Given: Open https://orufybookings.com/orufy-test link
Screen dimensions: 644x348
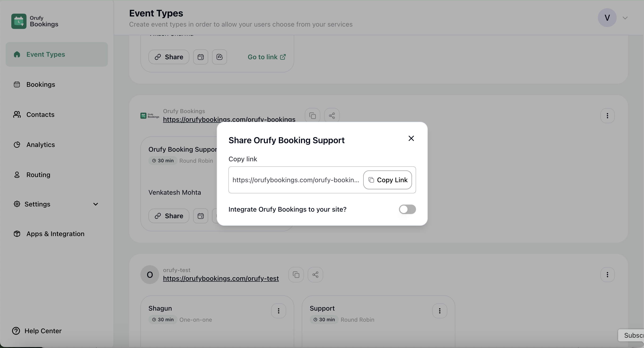Looking at the screenshot, I should pos(221,278).
